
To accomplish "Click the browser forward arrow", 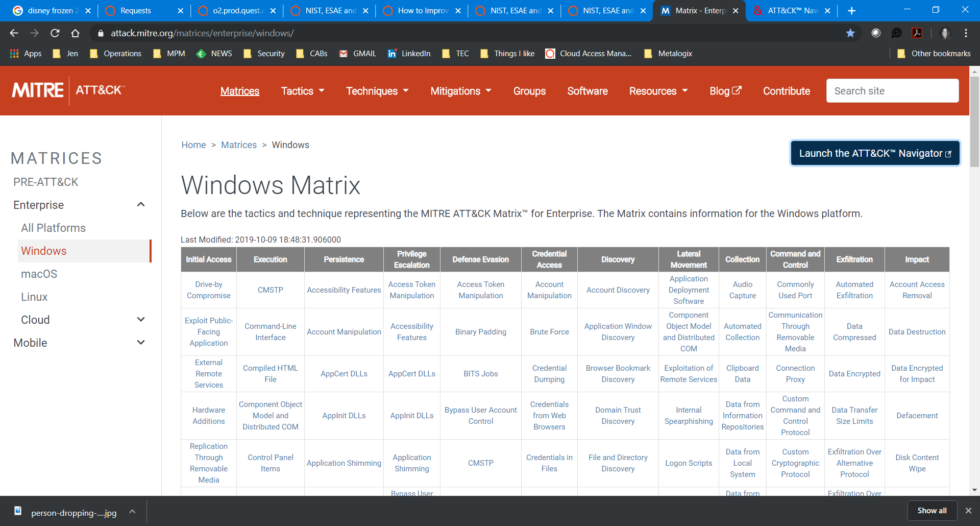I will tap(34, 33).
